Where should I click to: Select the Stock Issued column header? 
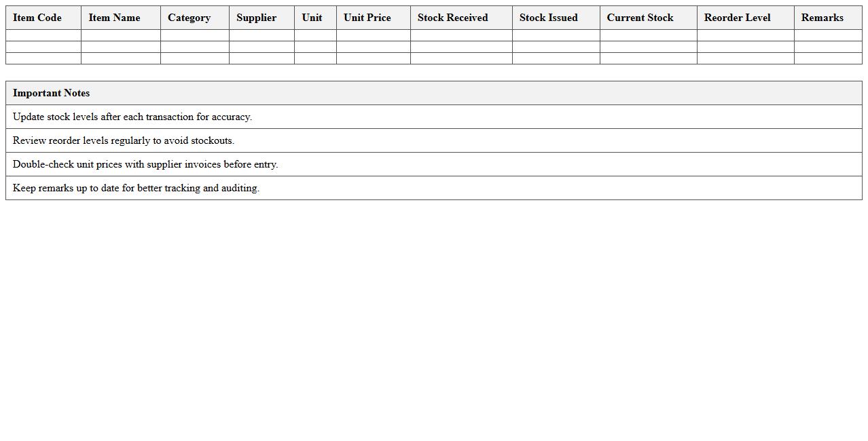[548, 18]
